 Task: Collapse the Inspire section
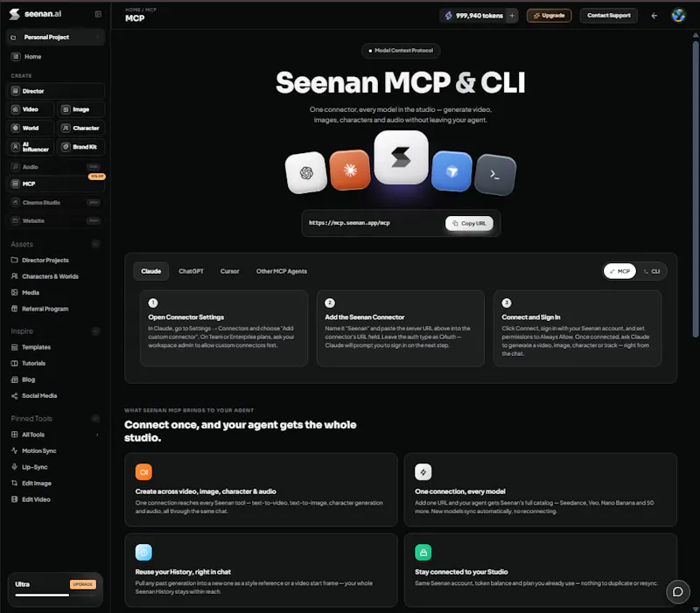pos(95,331)
